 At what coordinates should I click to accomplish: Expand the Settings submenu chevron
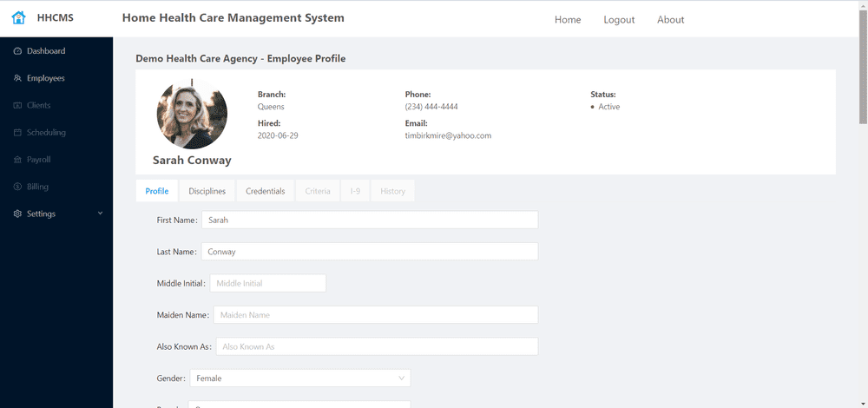(100, 214)
